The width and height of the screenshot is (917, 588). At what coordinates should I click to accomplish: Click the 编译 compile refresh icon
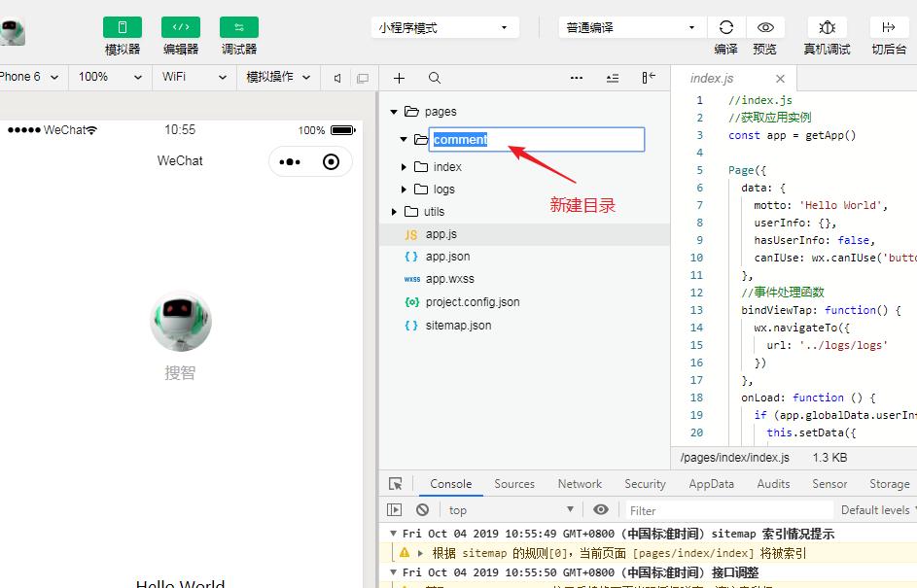point(725,27)
